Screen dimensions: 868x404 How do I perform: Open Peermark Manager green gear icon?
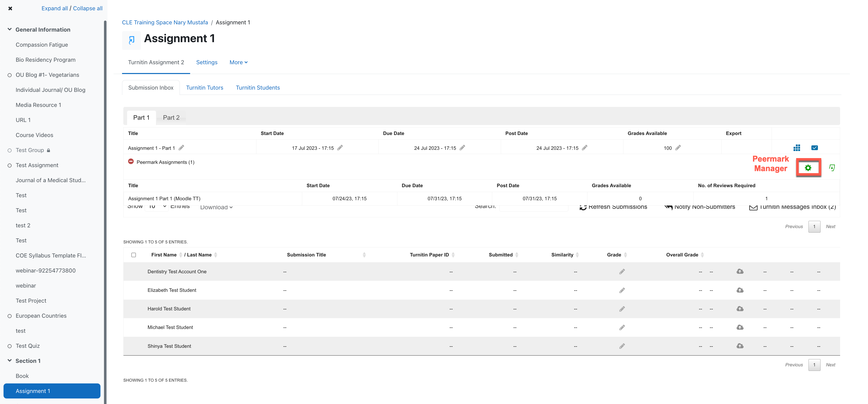[x=808, y=168]
